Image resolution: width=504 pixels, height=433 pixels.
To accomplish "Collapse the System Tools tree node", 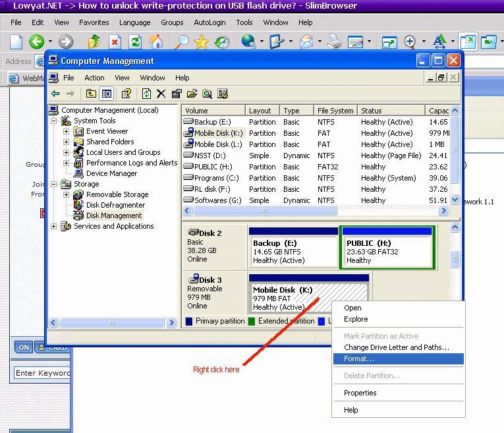I will pos(53,121).
